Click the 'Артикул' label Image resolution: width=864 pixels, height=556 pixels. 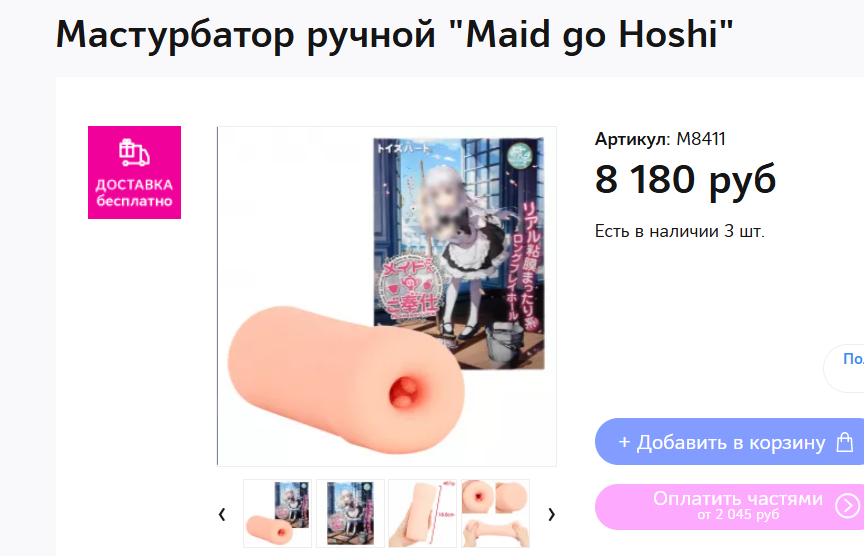click(x=633, y=139)
